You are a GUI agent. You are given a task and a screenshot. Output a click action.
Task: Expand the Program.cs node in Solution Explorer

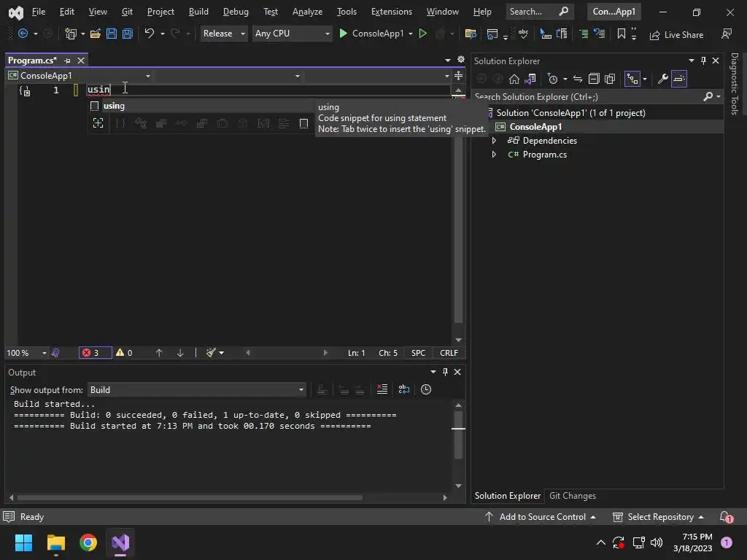pos(494,155)
